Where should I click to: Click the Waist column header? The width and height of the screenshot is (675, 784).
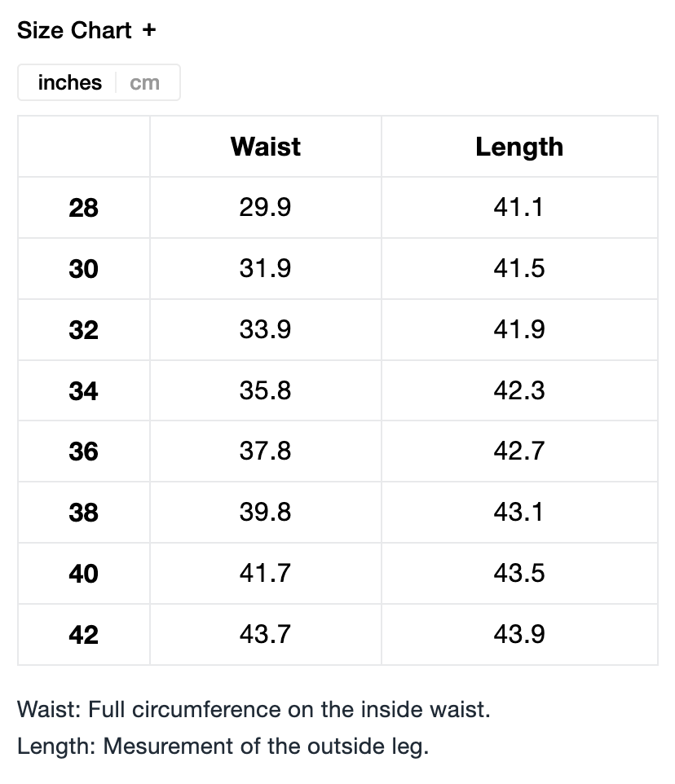click(x=265, y=147)
